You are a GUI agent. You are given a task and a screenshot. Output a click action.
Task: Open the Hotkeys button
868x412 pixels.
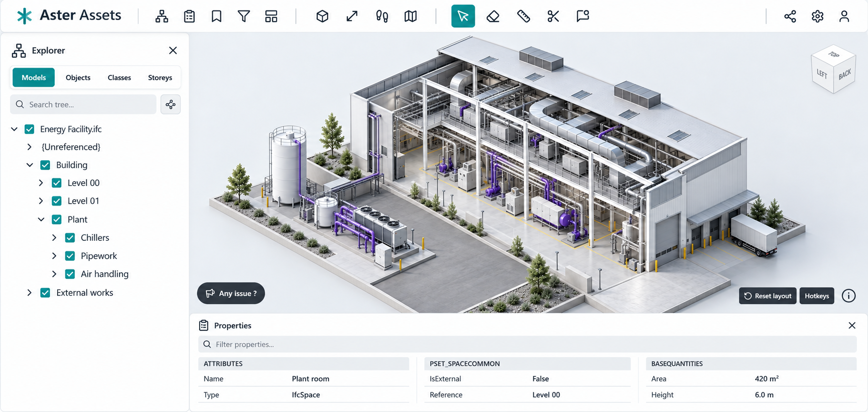[817, 296]
